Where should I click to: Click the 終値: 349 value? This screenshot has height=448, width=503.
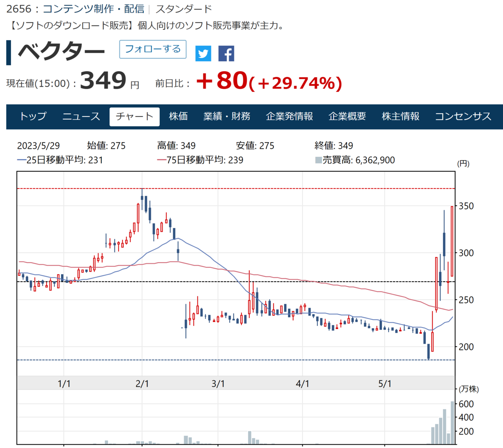[x=334, y=146]
